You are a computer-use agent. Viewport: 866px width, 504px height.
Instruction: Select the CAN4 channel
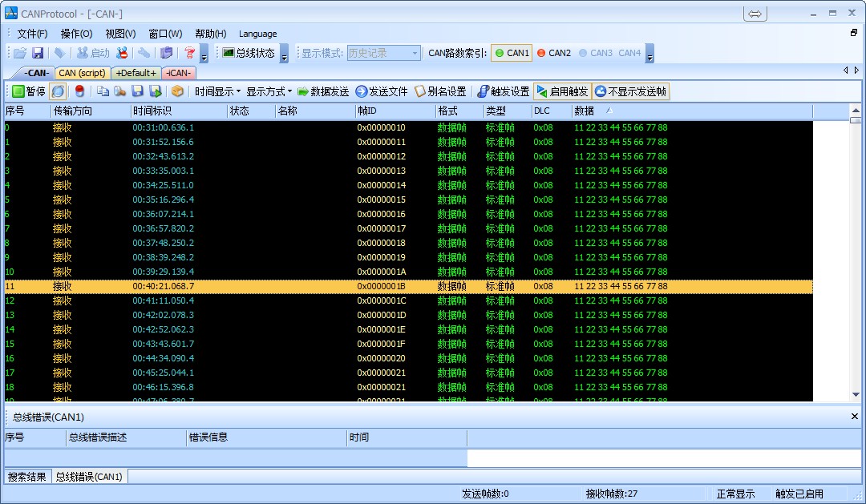tap(629, 53)
